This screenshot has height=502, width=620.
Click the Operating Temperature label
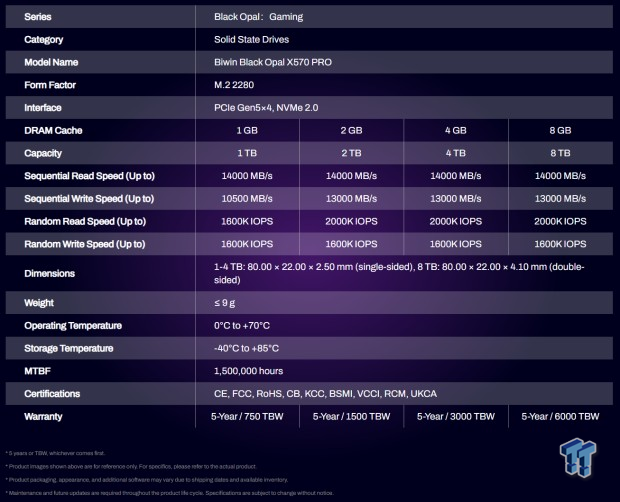point(73,326)
